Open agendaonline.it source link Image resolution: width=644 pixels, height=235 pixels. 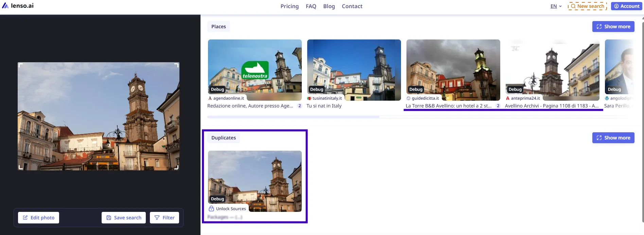point(228,98)
